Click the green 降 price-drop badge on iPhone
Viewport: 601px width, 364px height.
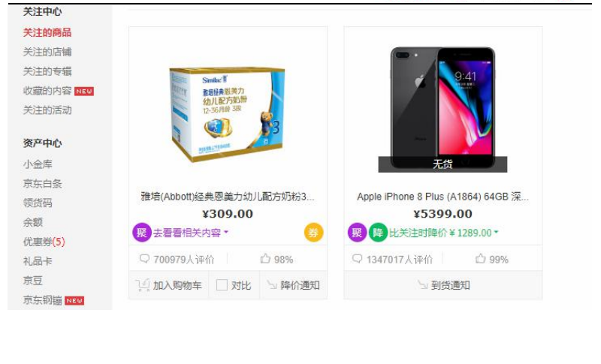pyautogui.click(x=378, y=233)
